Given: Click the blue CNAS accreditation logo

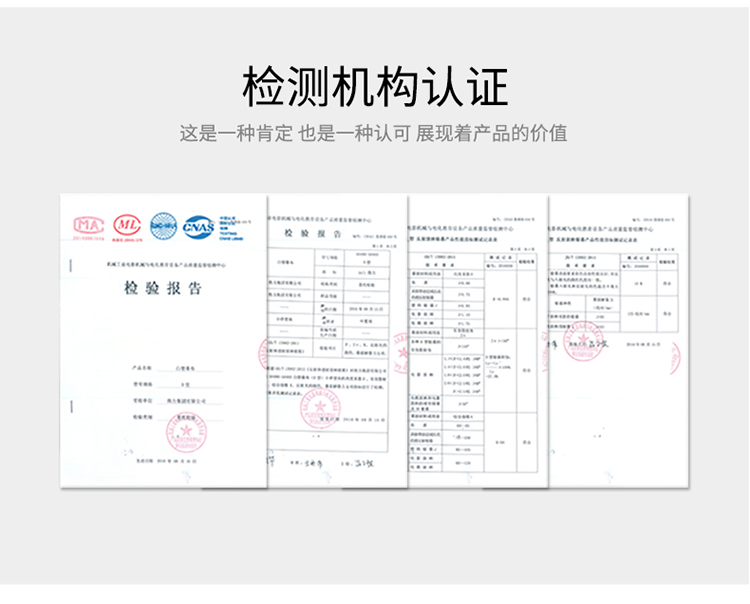Looking at the screenshot, I should [x=199, y=226].
